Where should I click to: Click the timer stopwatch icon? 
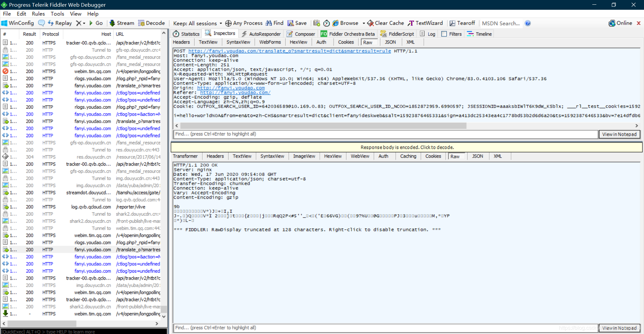tap(327, 23)
